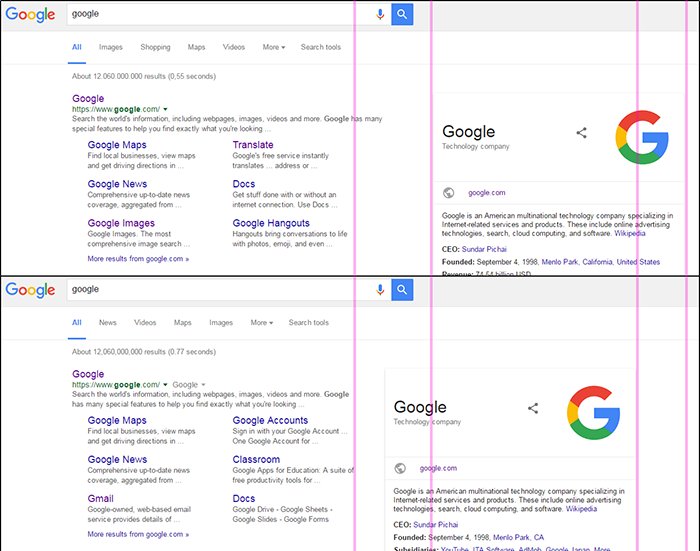Open the Gmail sitelink
The image size is (700, 551).
(x=100, y=499)
